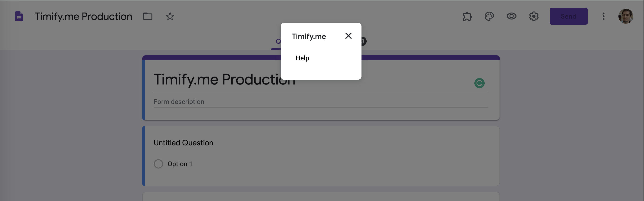This screenshot has width=644, height=201.
Task: Click the Grammarly icon in the title card
Action: click(479, 83)
